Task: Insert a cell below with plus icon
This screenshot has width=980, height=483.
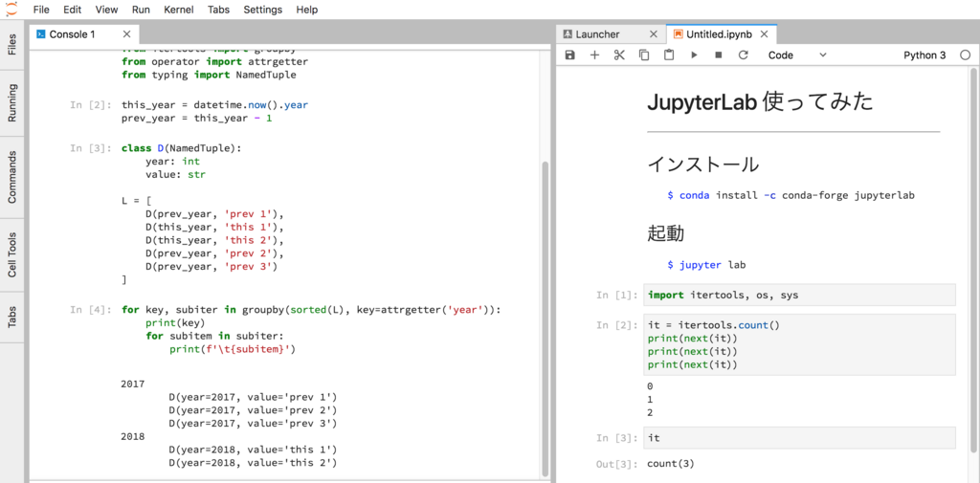Action: point(594,55)
